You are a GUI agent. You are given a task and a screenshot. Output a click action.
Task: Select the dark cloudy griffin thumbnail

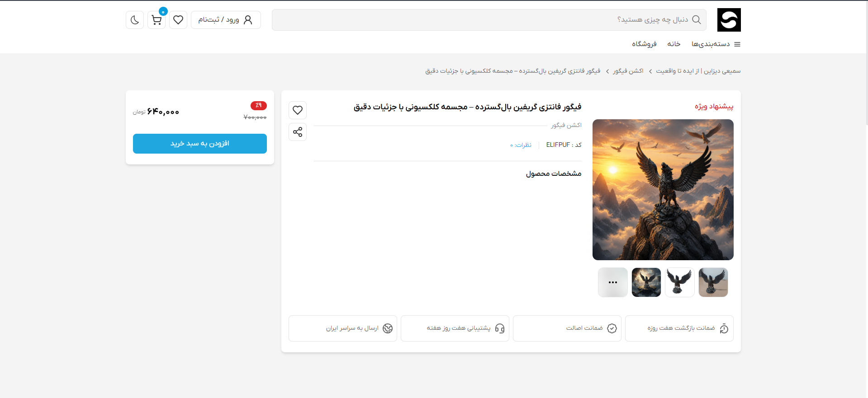click(646, 282)
